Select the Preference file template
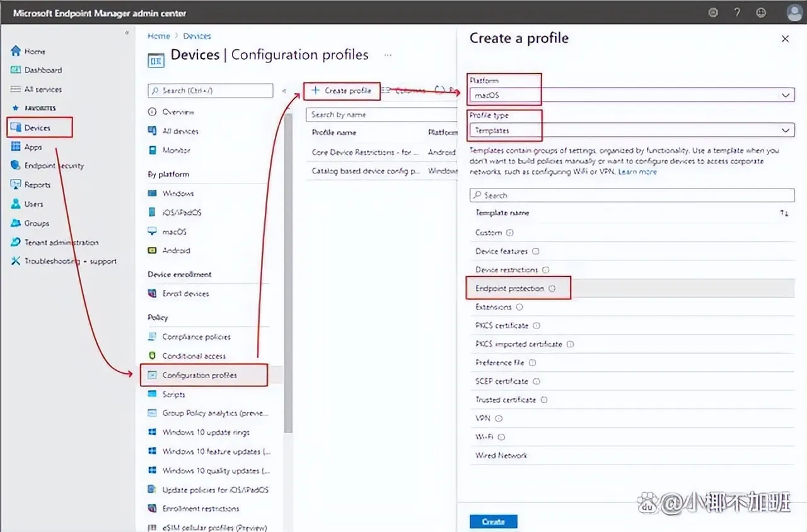The height and width of the screenshot is (532, 807). pyautogui.click(x=632, y=362)
